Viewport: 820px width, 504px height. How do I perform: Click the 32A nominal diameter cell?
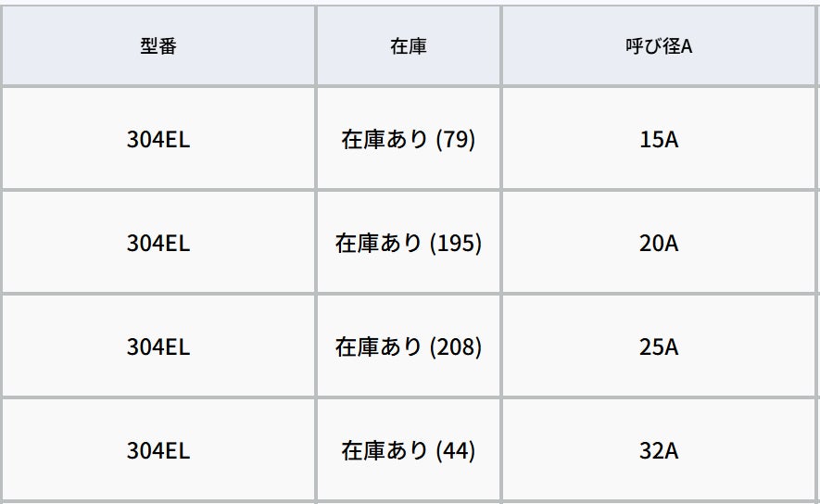click(x=659, y=451)
